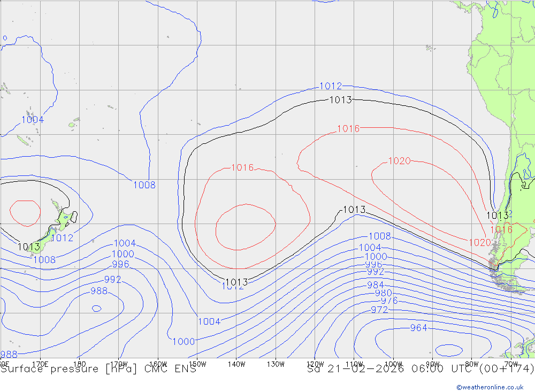The width and height of the screenshot is (535, 392).
Task: Click the 976 isobar label
Action: pos(389,301)
